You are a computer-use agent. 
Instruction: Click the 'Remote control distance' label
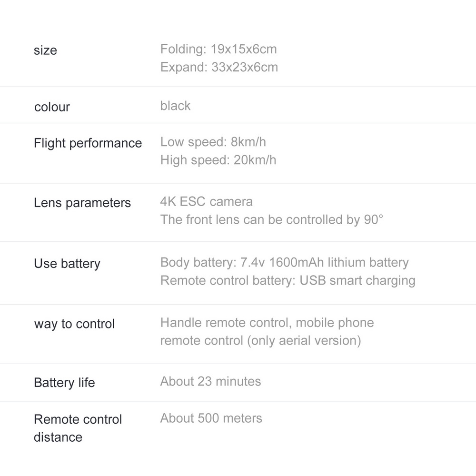pos(78,428)
